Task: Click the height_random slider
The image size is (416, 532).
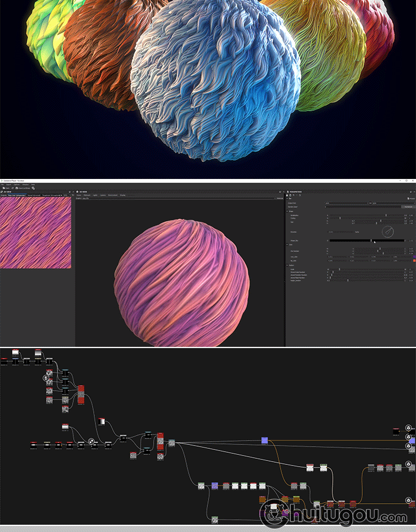Action: (367, 280)
